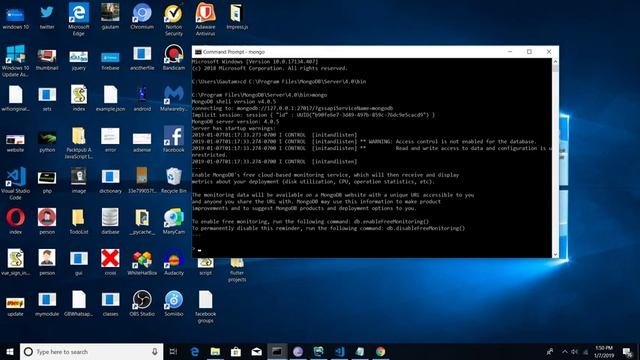The image size is (640, 360).
Task: Click the Type here to search box
Action: point(91,351)
